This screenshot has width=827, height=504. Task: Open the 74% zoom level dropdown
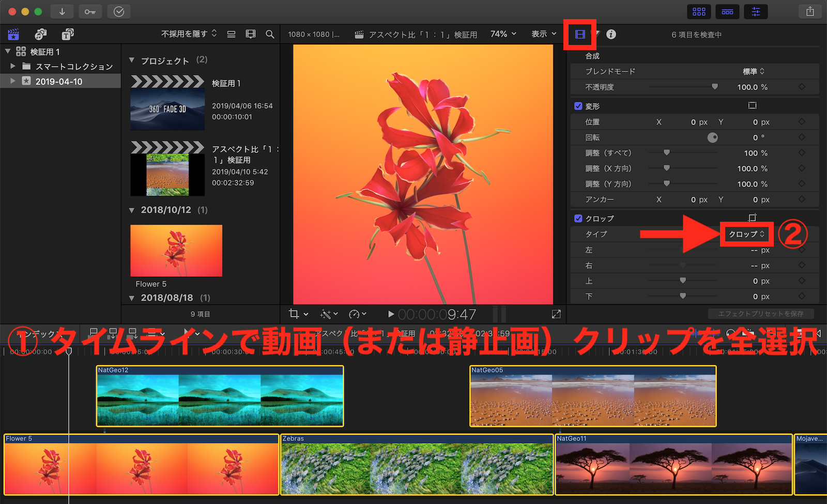tap(503, 34)
